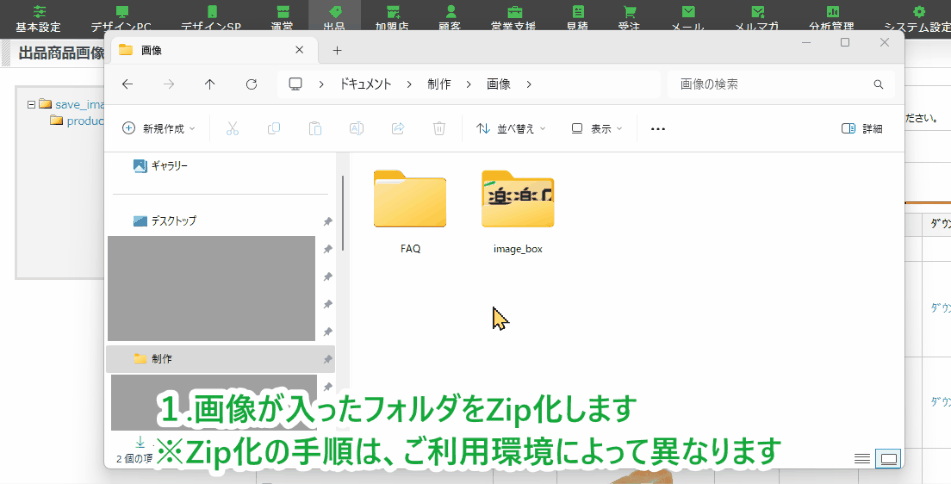The height and width of the screenshot is (484, 951).
Task: Select the 出品 menu item
Action: [x=334, y=18]
